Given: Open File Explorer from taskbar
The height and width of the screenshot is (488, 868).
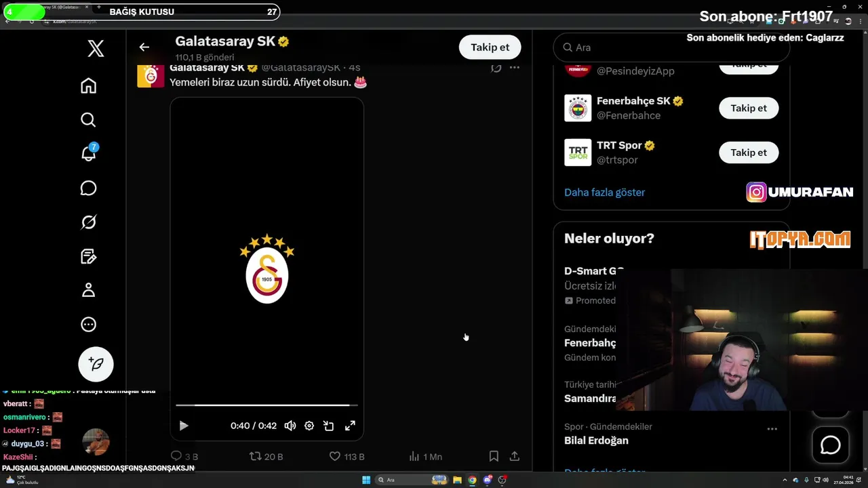Looking at the screenshot, I should coord(457,480).
